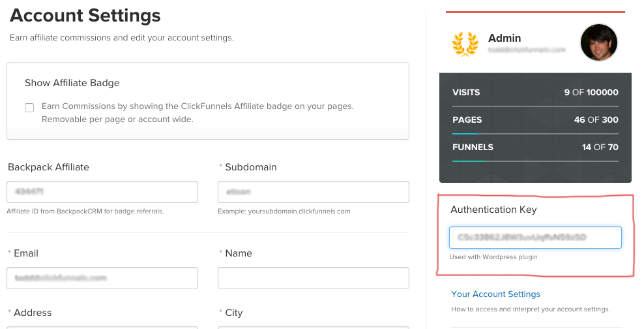Screen dimensions: 644x329
Task: Click the 9 OF 100000 visits count
Action: click(x=591, y=93)
